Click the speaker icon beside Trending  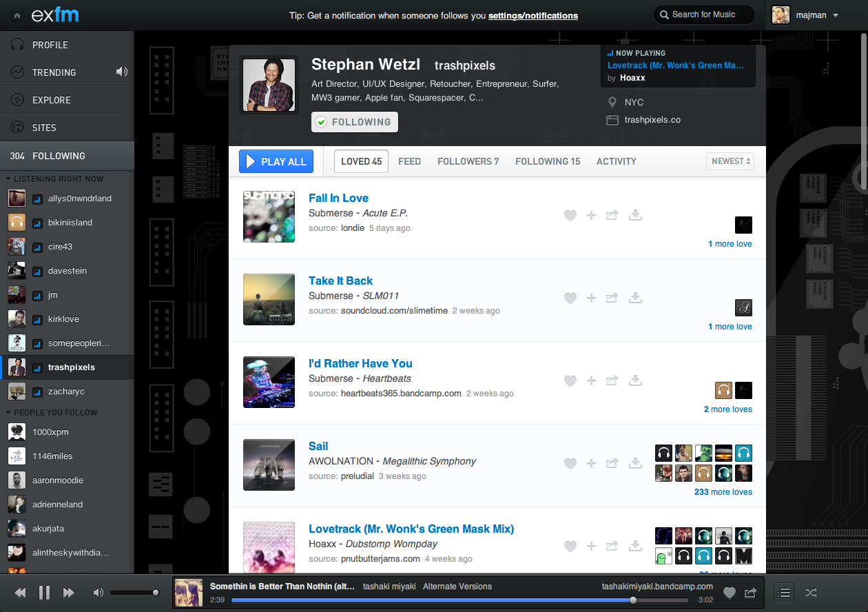pyautogui.click(x=122, y=72)
